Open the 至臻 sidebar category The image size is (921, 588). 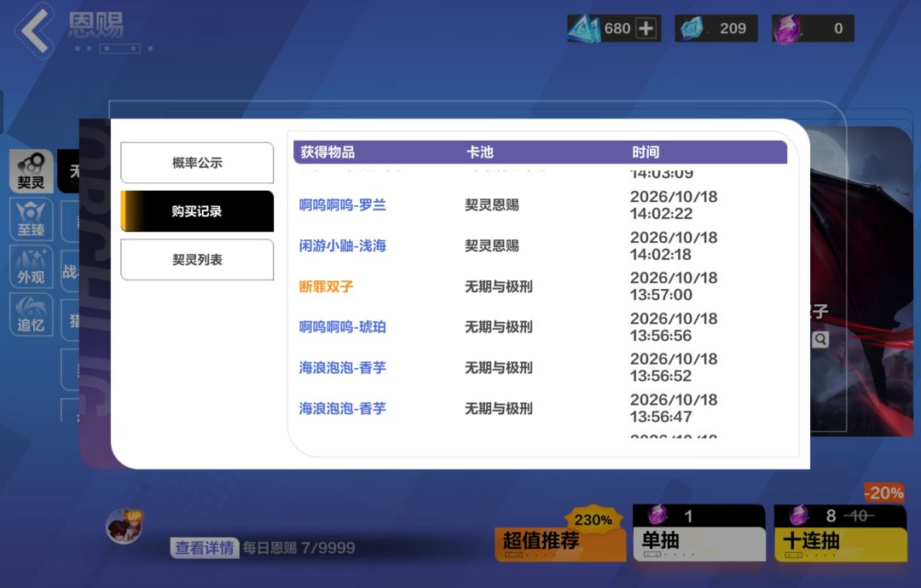tap(32, 219)
